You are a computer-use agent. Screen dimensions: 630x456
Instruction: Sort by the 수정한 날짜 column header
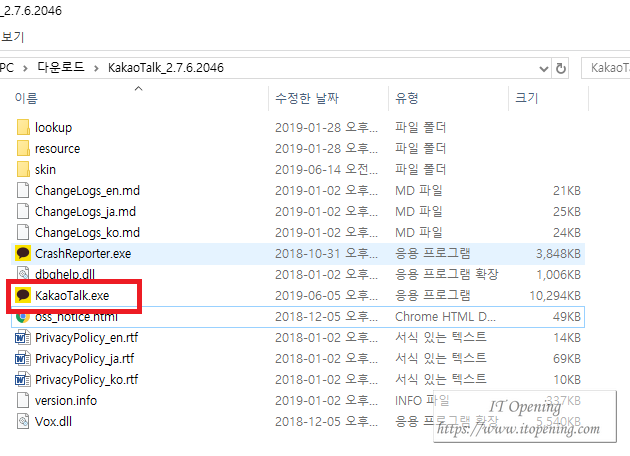click(307, 98)
